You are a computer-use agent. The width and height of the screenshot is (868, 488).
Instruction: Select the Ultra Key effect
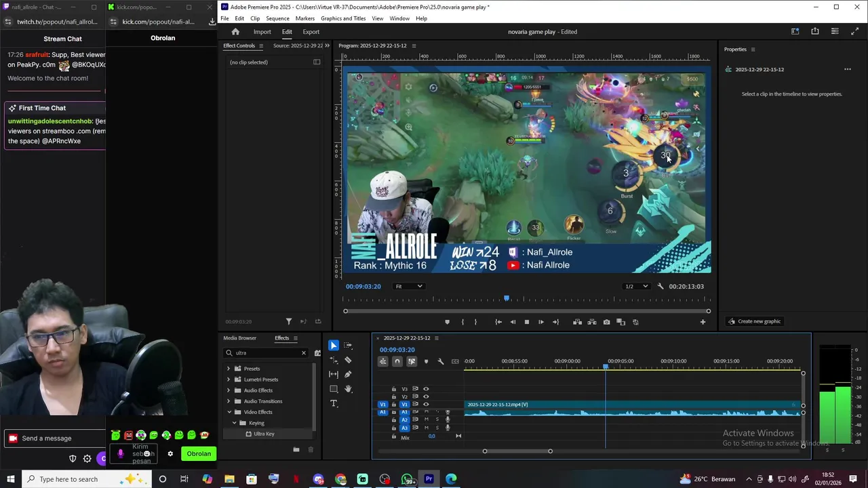264,434
